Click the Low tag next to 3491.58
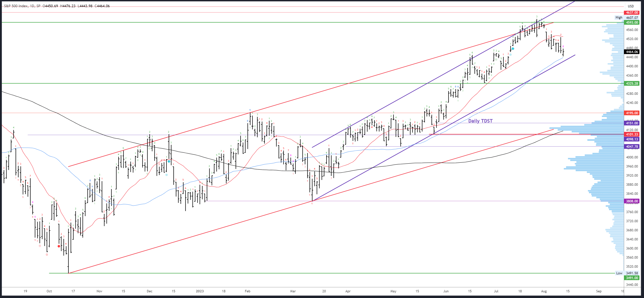 coord(619,273)
